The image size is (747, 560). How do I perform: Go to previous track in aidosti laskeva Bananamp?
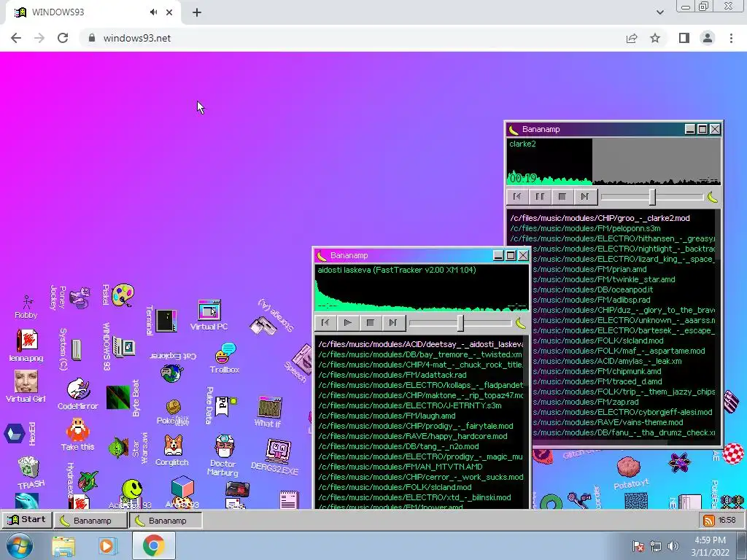click(325, 322)
